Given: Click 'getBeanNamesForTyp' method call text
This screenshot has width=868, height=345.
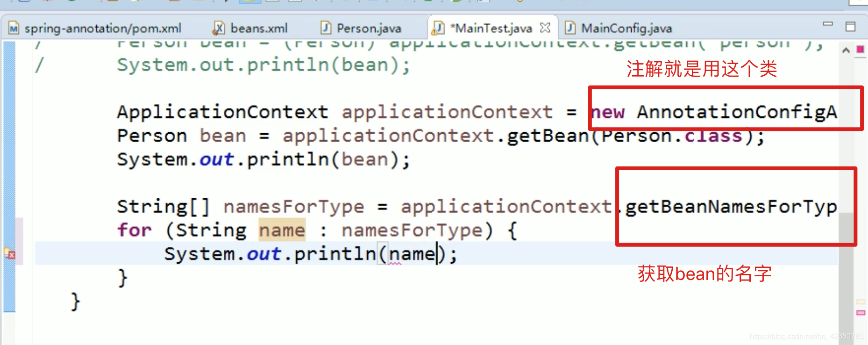Looking at the screenshot, I should 731,207.
